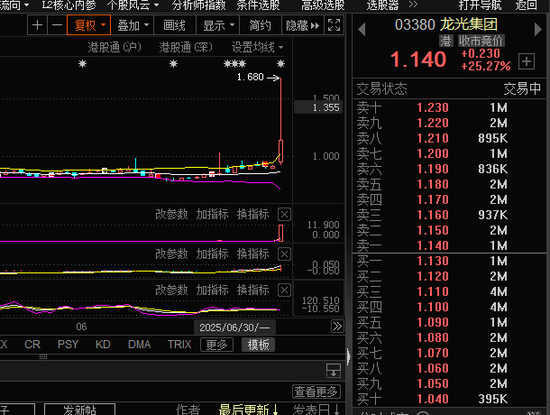Click the 1.355 price axis cursor label
550x415 pixels.
[318, 107]
